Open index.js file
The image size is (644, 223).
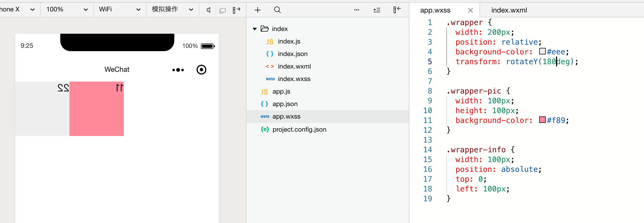289,41
